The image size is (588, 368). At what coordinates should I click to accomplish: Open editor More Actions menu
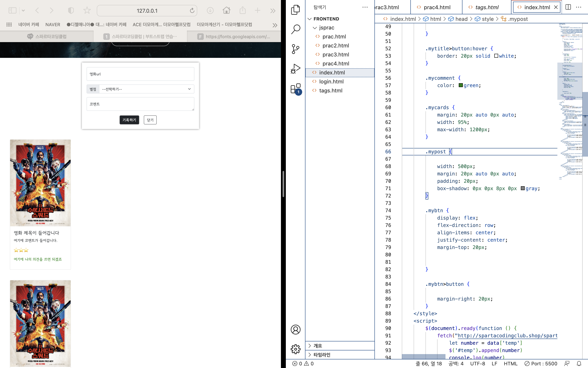[579, 7]
